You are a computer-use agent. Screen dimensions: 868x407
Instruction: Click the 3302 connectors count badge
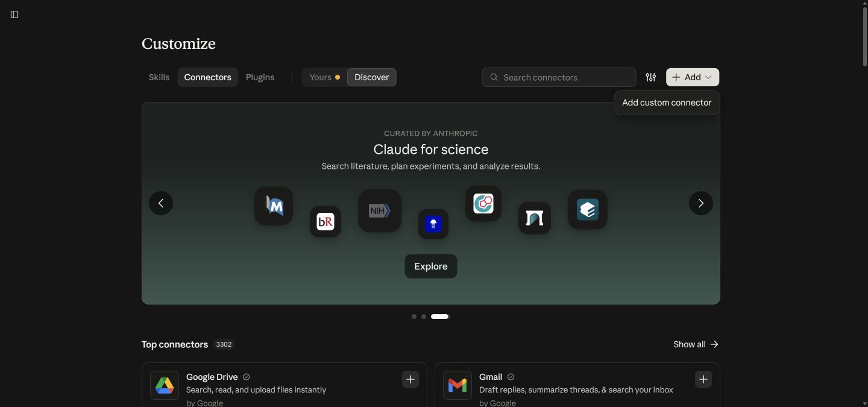[224, 344]
